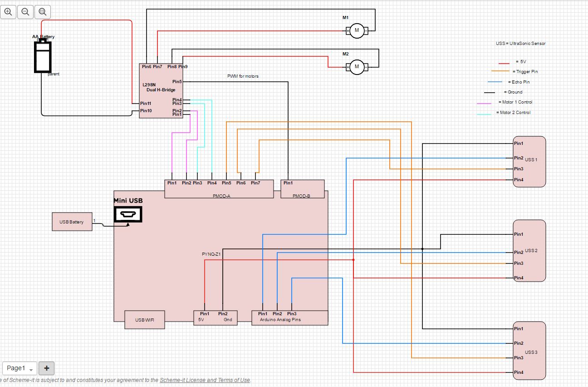This screenshot has width=588, height=387.
Task: Select the M2 motor symbol
Action: [357, 67]
